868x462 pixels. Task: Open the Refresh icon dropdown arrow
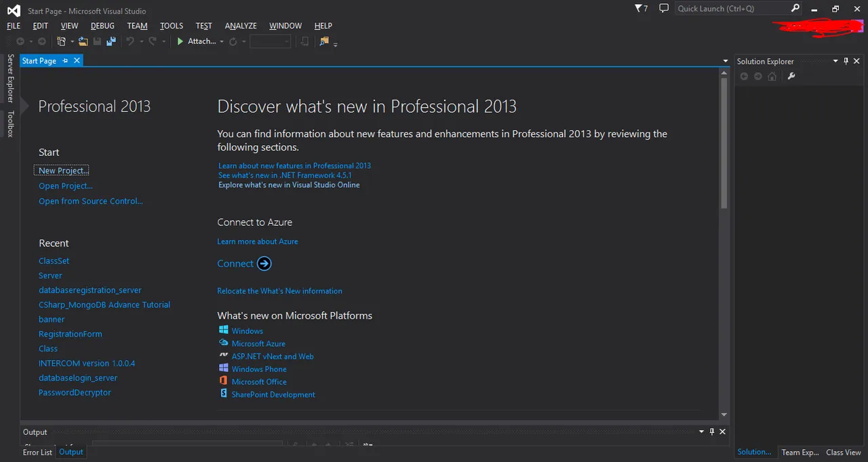pos(243,41)
